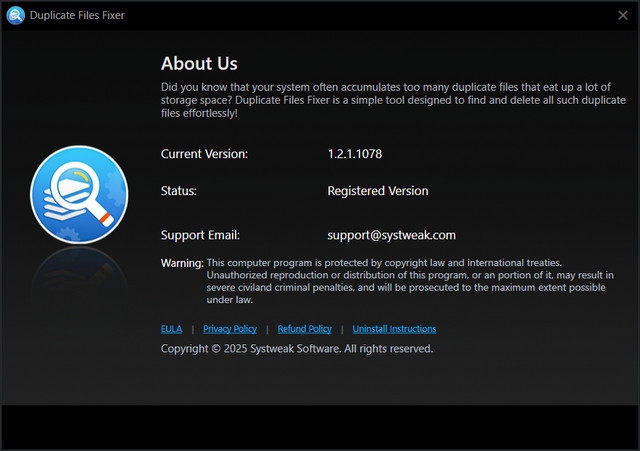640x451 pixels.
Task: Click the support@systweak.com email address
Action: 391,235
